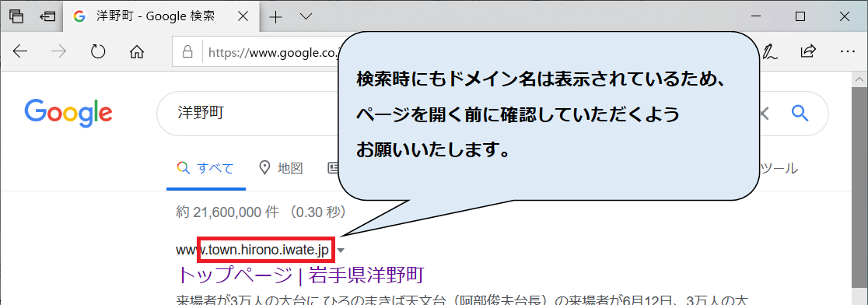
Task: Go back with the back arrow
Action: point(20,51)
